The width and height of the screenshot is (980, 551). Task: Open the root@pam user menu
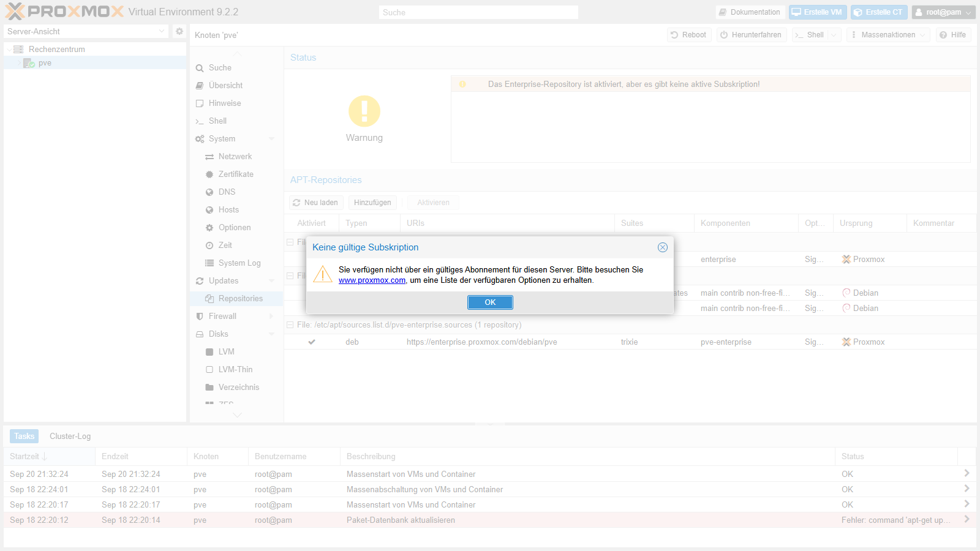[x=943, y=12]
